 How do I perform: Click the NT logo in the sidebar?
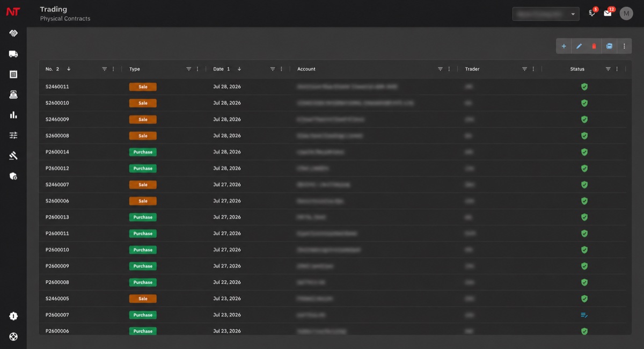point(13,12)
